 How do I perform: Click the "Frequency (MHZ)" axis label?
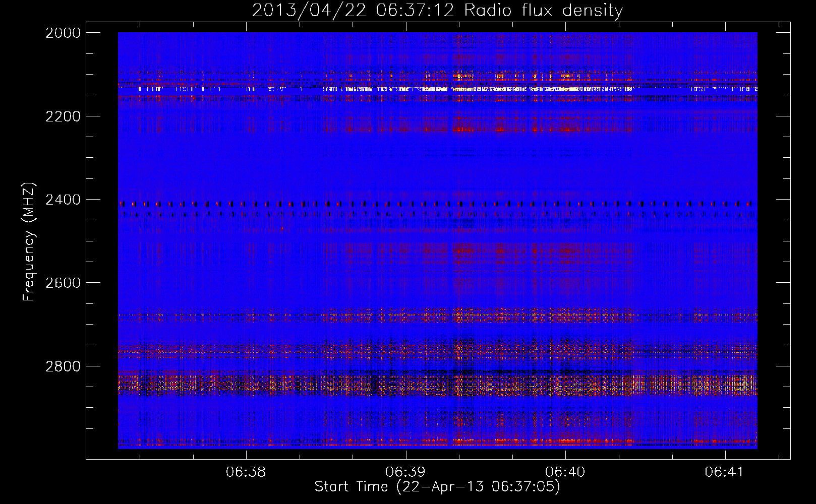point(29,242)
